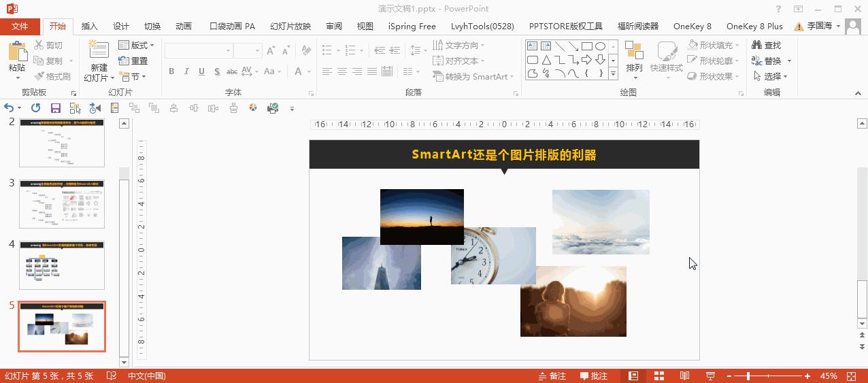Collapse the ribbon with the chevron

point(858,93)
